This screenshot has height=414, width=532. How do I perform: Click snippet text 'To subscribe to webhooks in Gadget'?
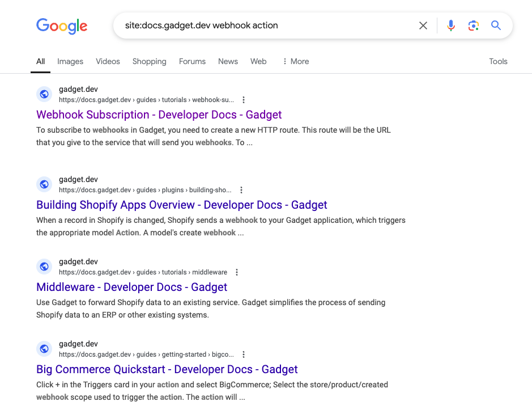100,130
